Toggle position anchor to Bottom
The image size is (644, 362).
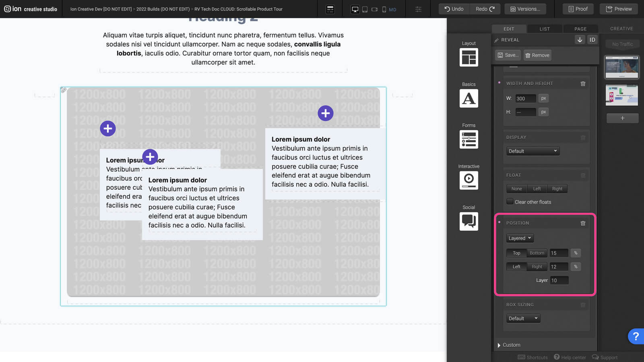click(537, 253)
